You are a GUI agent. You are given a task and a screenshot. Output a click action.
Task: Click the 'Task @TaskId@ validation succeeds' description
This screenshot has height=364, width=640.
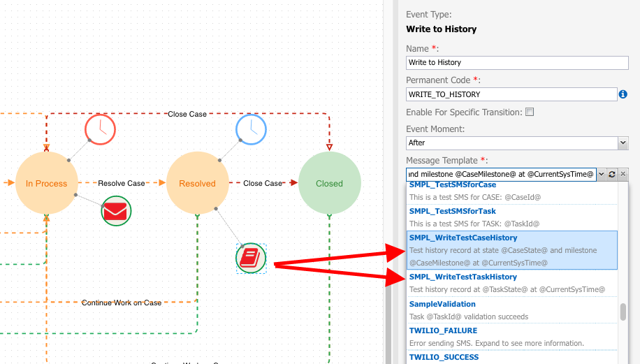tap(469, 316)
